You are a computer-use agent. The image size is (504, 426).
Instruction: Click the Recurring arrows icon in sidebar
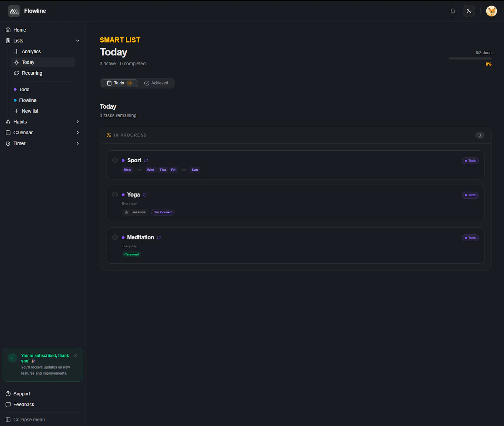[16, 73]
